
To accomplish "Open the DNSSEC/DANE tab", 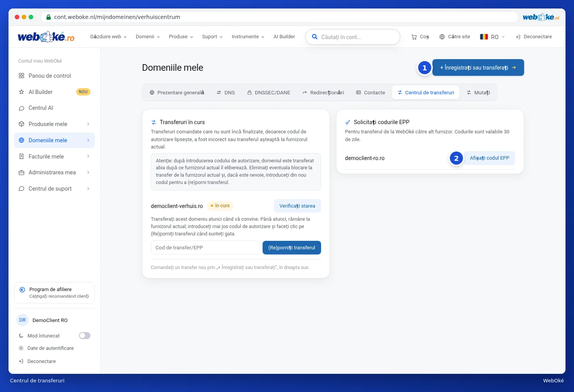I will [x=269, y=93].
